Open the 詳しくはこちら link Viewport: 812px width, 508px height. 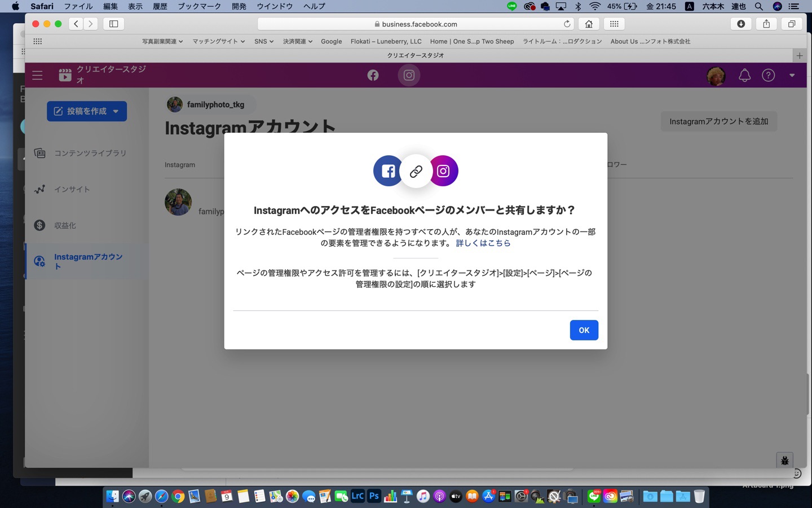pyautogui.click(x=483, y=243)
